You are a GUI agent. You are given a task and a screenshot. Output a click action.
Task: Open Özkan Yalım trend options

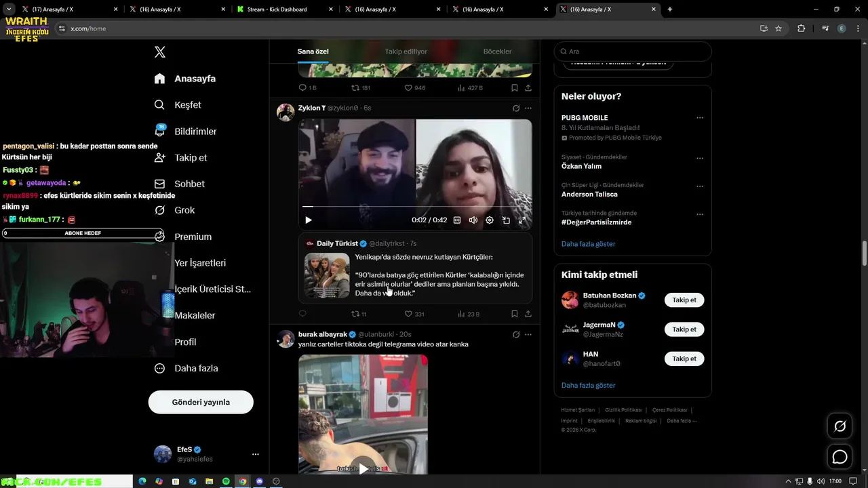700,158
